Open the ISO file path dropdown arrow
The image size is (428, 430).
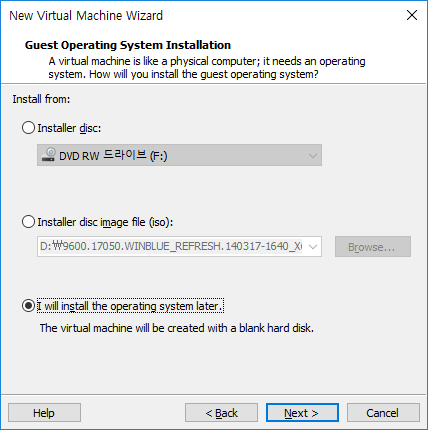(x=313, y=247)
